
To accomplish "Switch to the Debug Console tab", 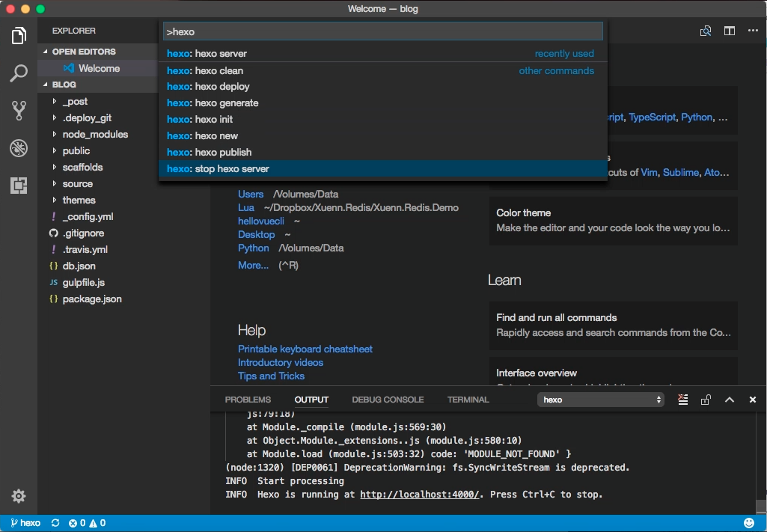I will point(388,400).
